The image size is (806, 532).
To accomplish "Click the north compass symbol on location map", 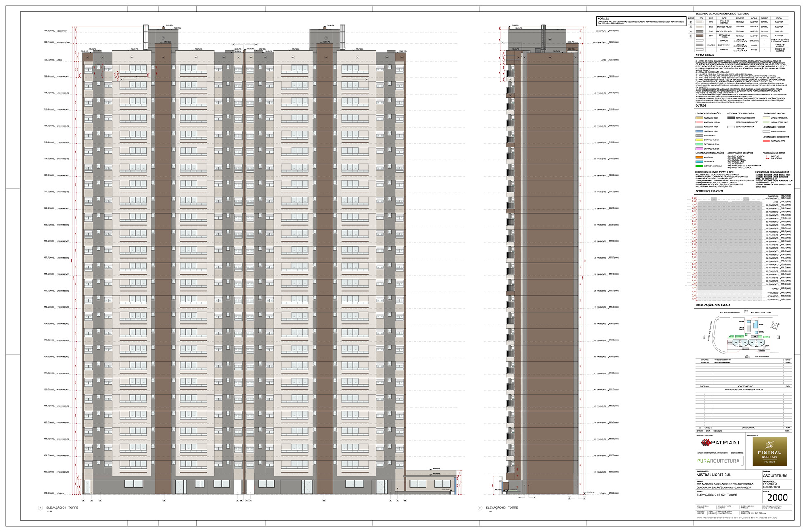I will coord(774,326).
